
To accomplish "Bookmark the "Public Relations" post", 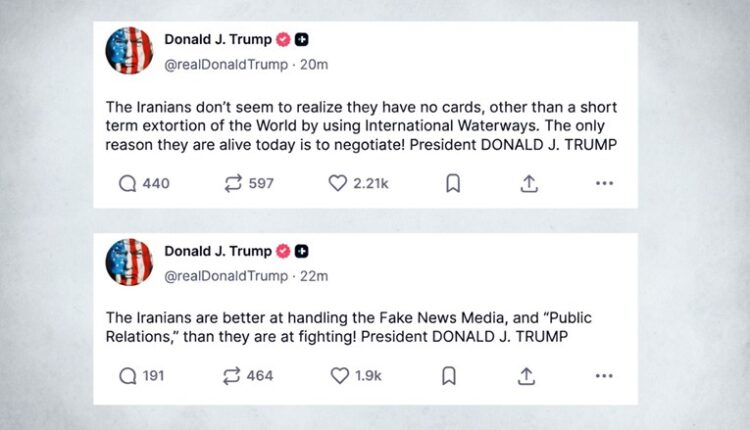I will pos(449,376).
